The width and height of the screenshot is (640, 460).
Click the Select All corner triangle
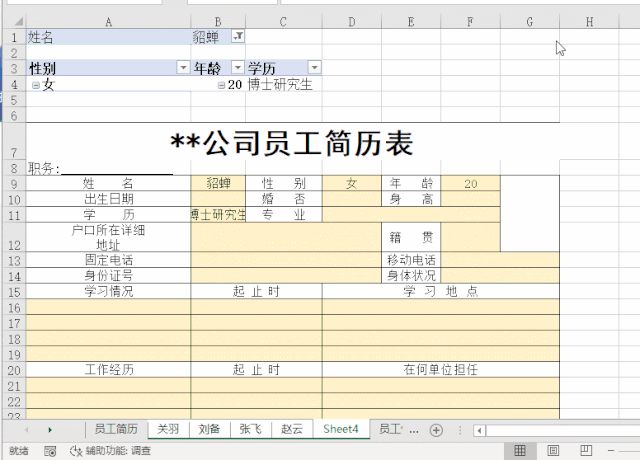pyautogui.click(x=18, y=21)
